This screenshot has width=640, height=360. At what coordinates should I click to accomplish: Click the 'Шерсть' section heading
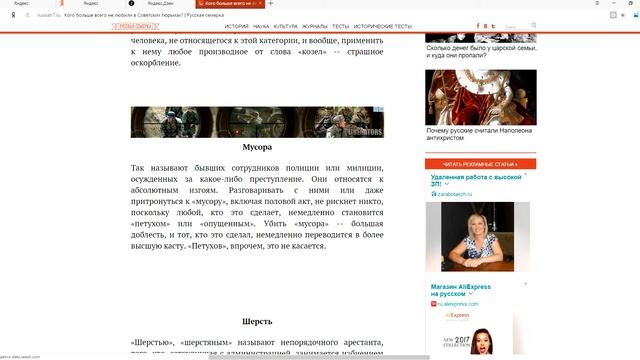(x=257, y=321)
